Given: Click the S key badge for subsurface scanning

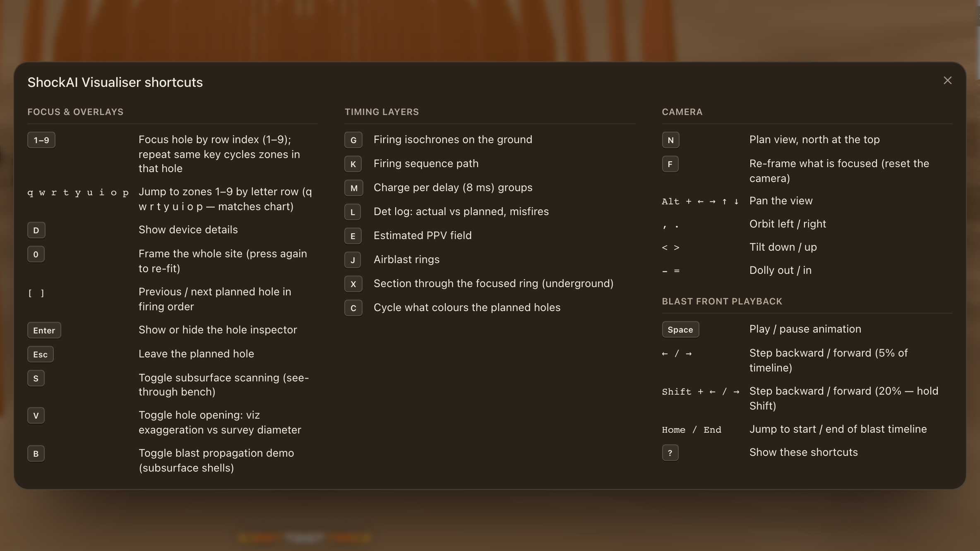Looking at the screenshot, I should pos(36,379).
